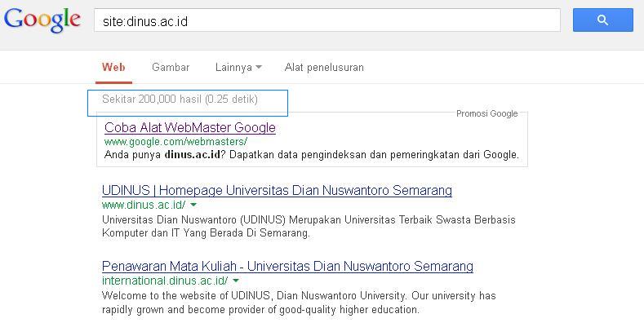Expand the arrow next to www.dinus.ac.id/
This screenshot has width=644, height=336.
pyautogui.click(x=193, y=205)
